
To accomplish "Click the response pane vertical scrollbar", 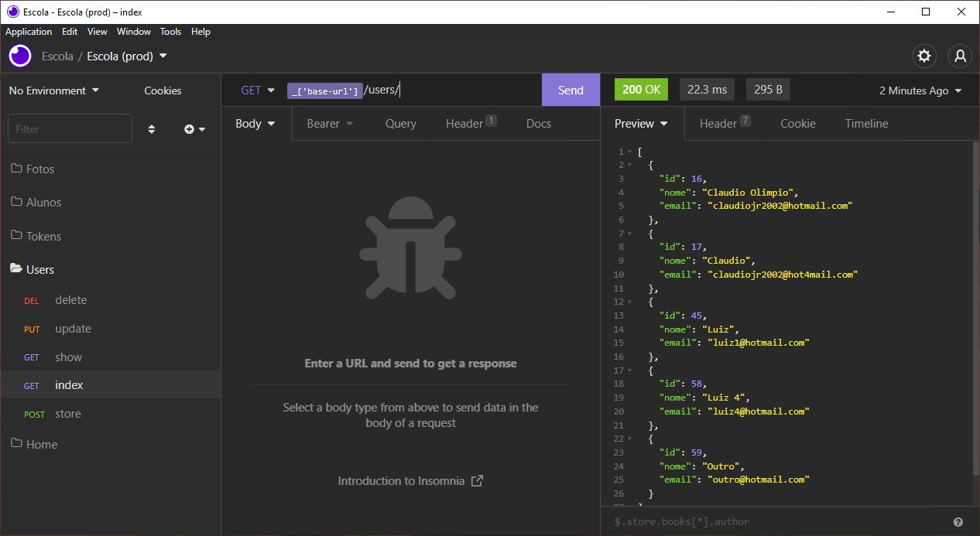I will 975,309.
